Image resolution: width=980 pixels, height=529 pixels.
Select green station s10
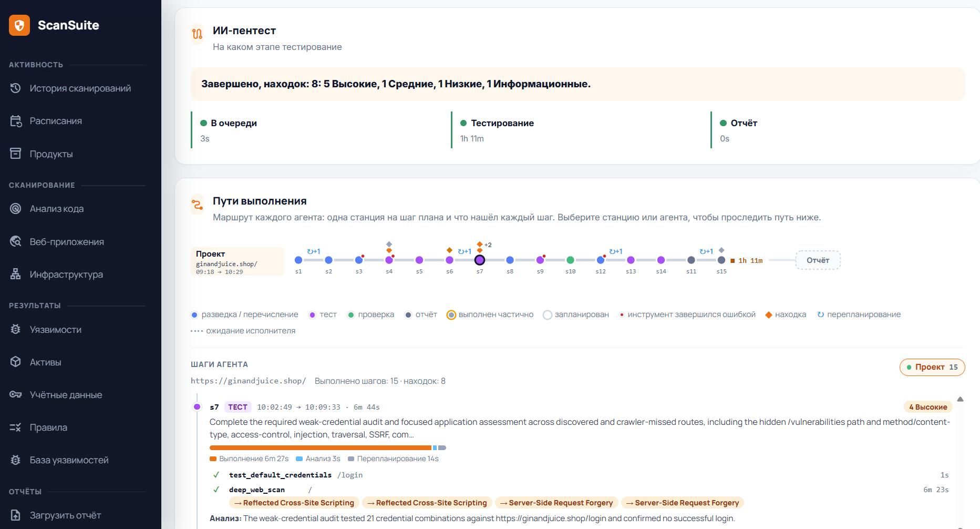(x=570, y=260)
